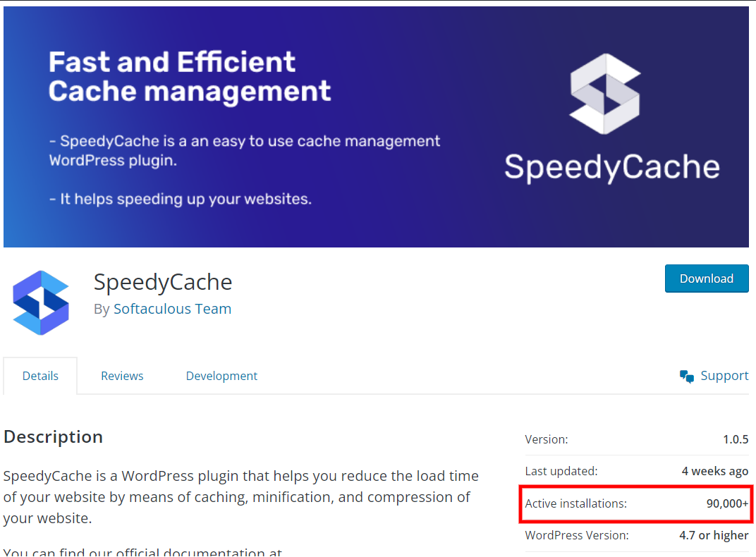756x557 pixels.
Task: Click the white SpeedyCache logo in banner
Action: pos(605,94)
